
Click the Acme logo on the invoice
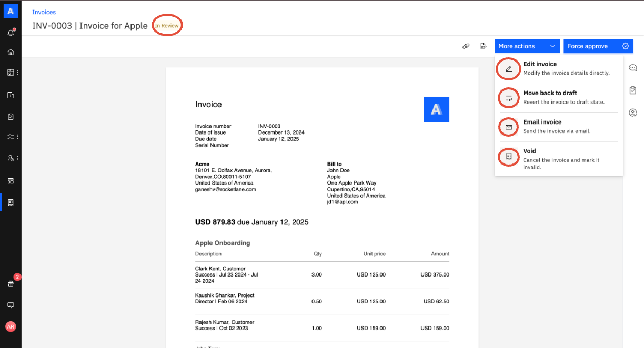[x=436, y=109]
